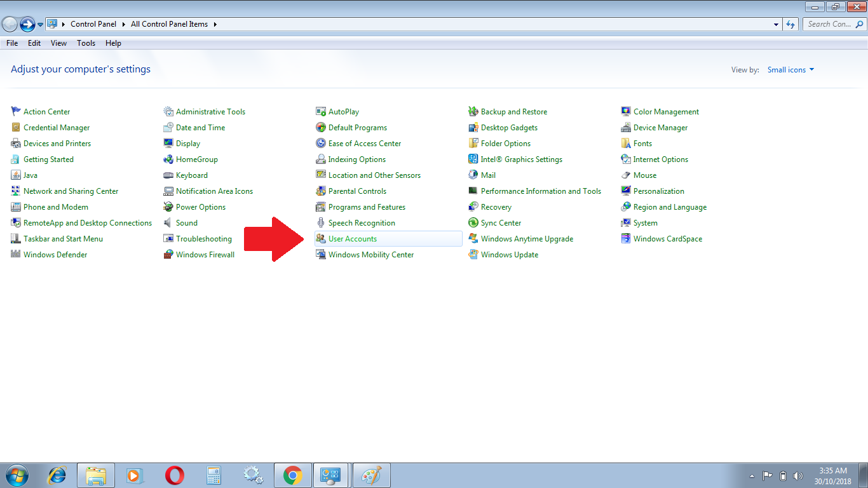Launch Internet Explorer from the taskbar
The width and height of the screenshot is (868, 488).
[x=58, y=475]
